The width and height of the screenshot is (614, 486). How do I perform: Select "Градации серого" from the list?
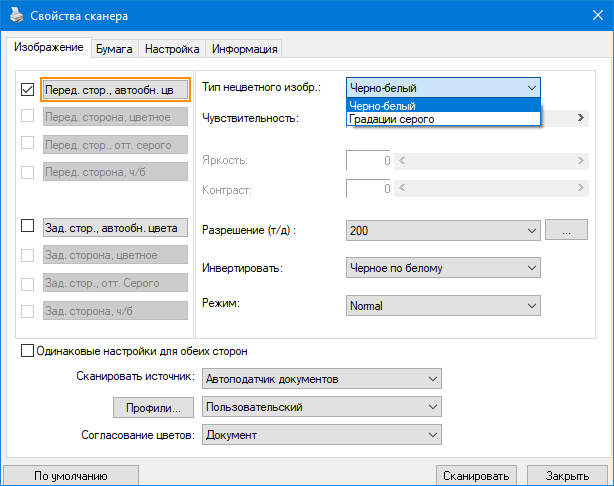click(392, 120)
